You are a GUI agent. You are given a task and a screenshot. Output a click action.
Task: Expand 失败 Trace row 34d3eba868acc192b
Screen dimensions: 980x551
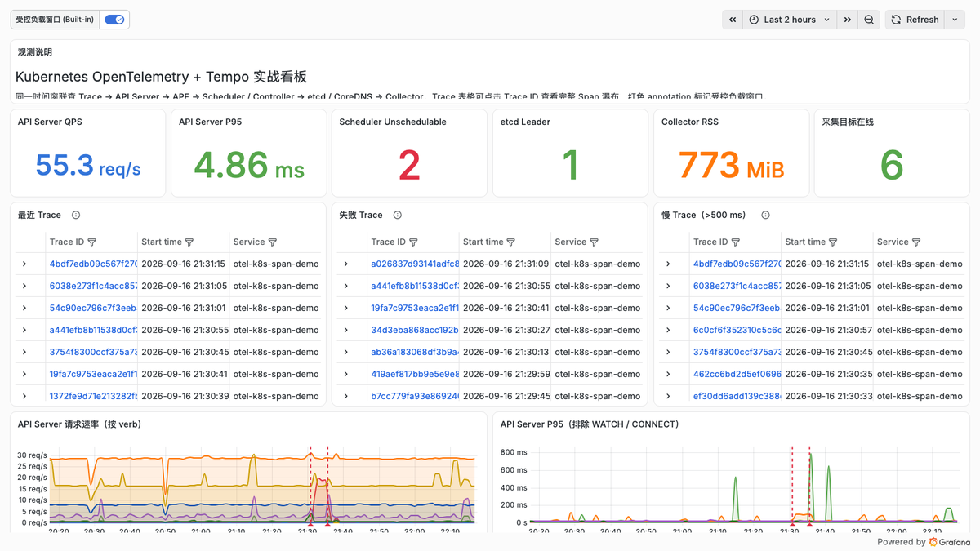click(346, 331)
